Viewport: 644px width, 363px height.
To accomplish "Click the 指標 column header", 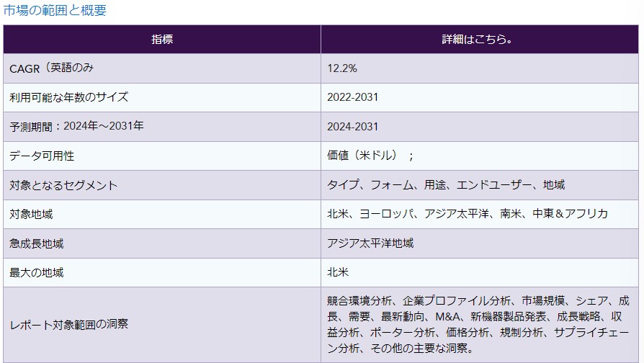I will 162,40.
